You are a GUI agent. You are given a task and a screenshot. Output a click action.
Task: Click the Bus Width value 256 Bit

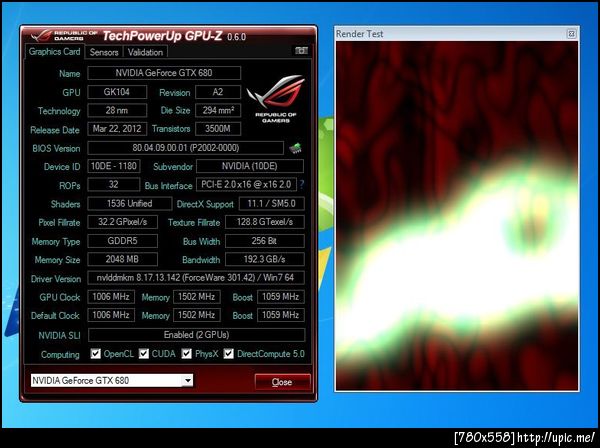[x=265, y=241]
